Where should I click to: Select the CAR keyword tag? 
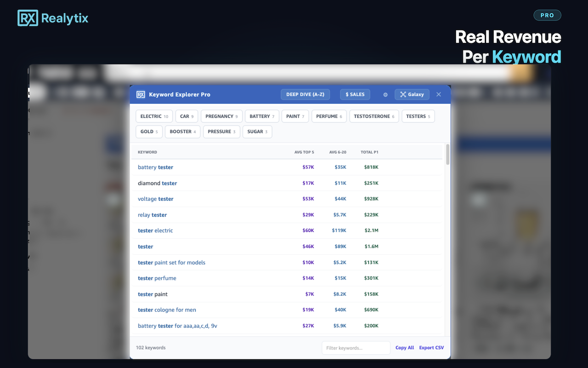tap(187, 116)
